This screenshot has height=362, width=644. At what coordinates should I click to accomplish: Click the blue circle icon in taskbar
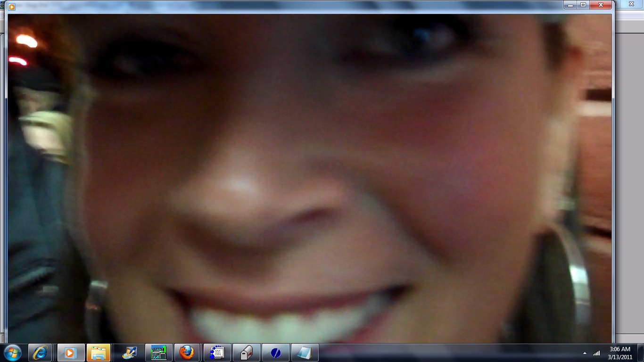point(275,353)
